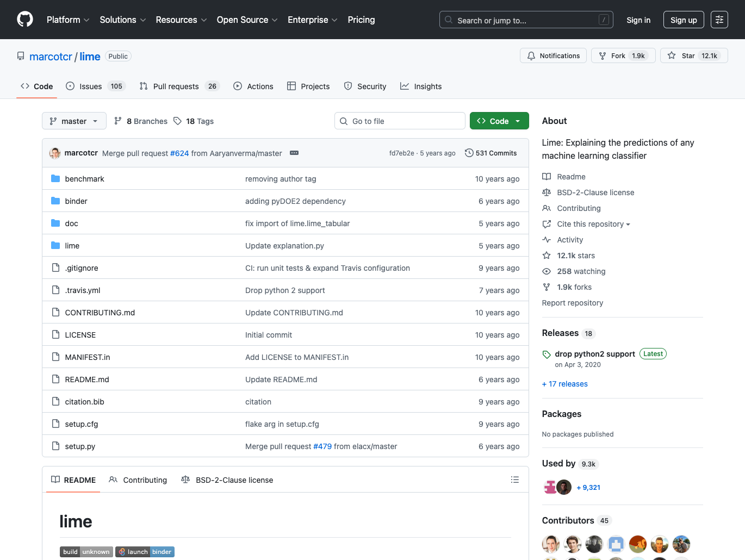Click the benchmark folder icon
Screen dimensions: 745x560
pyautogui.click(x=55, y=179)
